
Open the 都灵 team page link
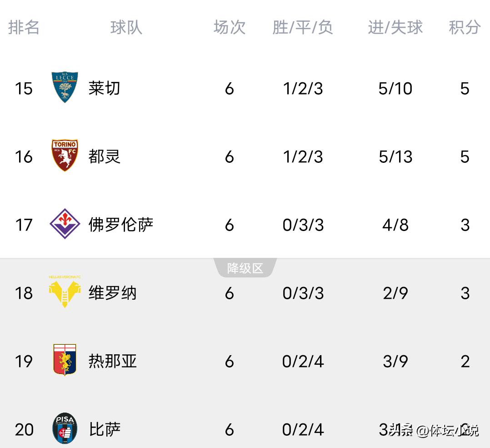click(105, 156)
